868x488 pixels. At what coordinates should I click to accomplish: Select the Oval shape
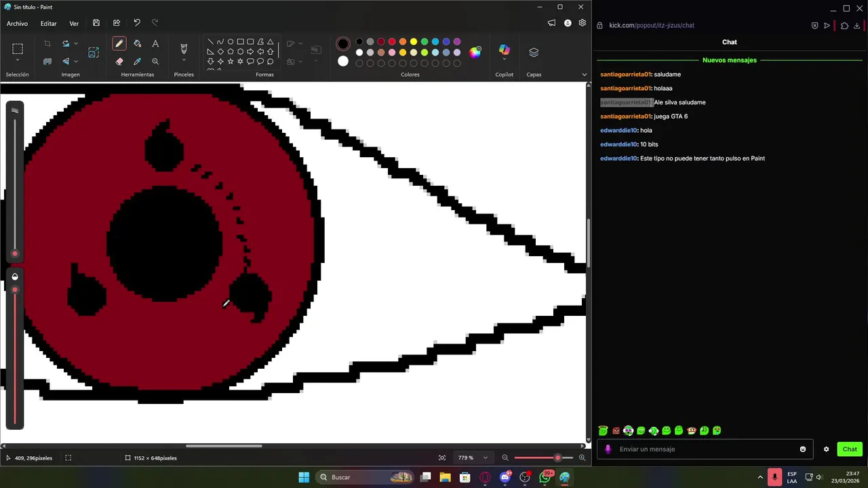pyautogui.click(x=231, y=41)
